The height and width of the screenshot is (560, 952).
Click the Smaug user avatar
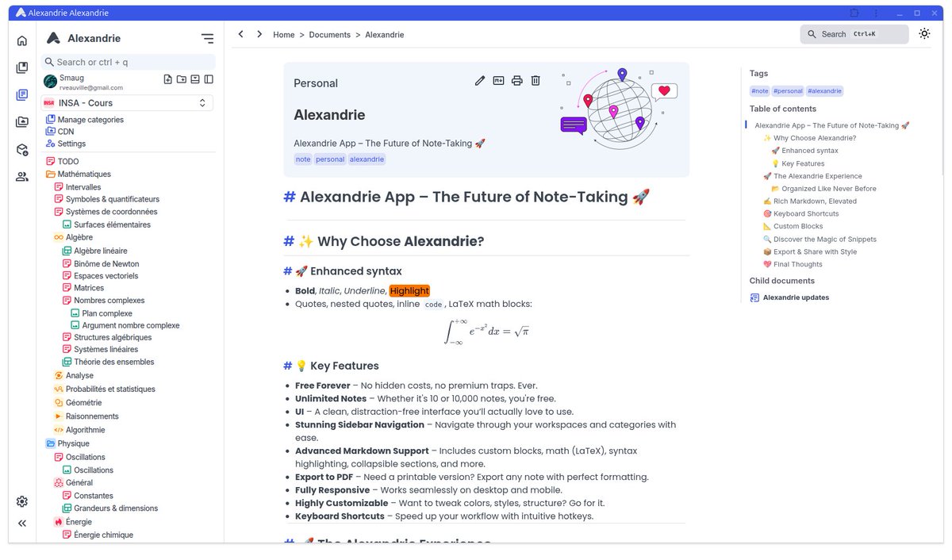[50, 81]
